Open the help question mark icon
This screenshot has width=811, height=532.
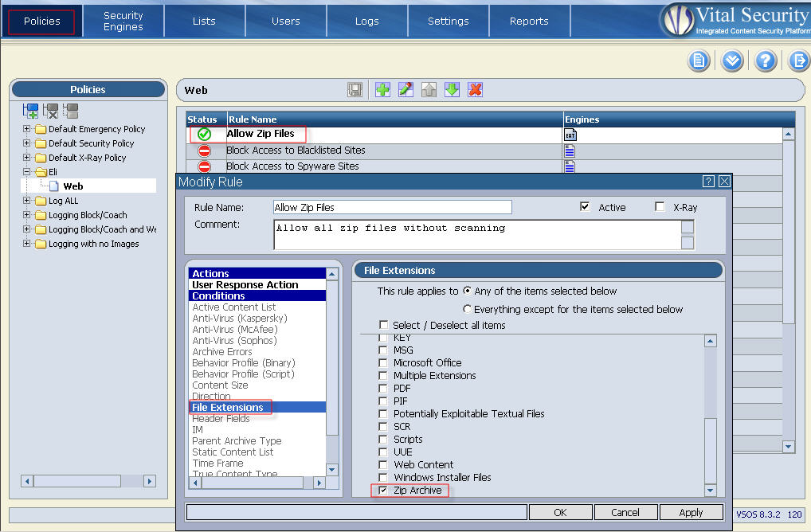[766, 61]
